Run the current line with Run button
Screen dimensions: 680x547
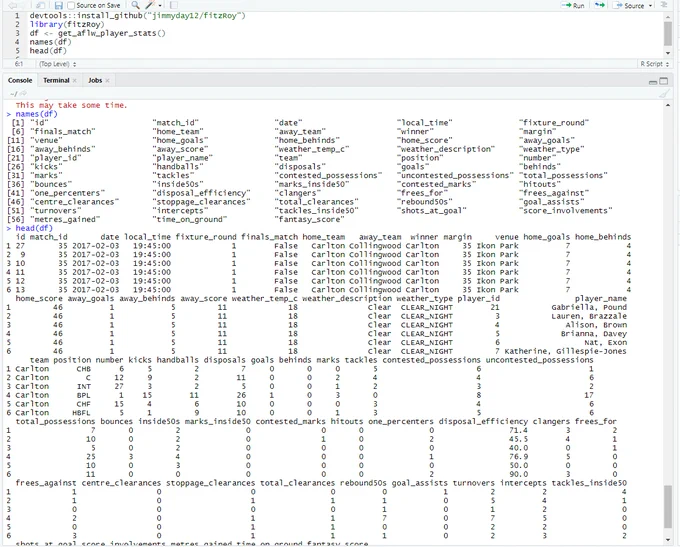point(573,5)
